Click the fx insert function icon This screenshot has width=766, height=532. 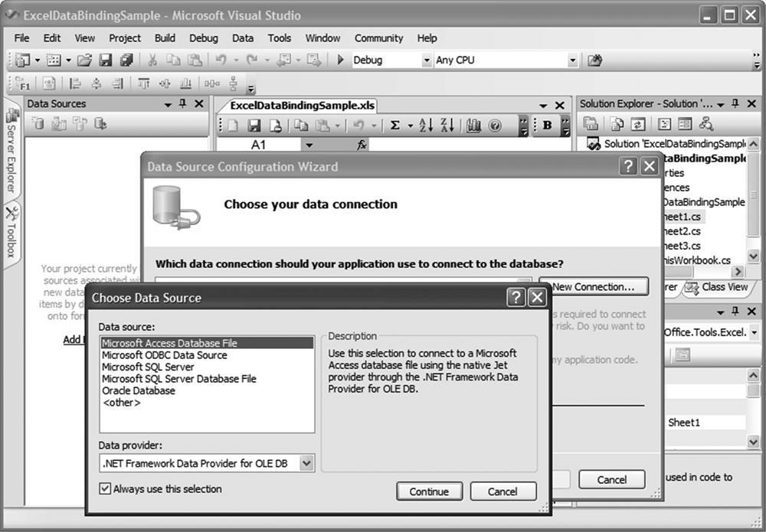pyautogui.click(x=362, y=145)
